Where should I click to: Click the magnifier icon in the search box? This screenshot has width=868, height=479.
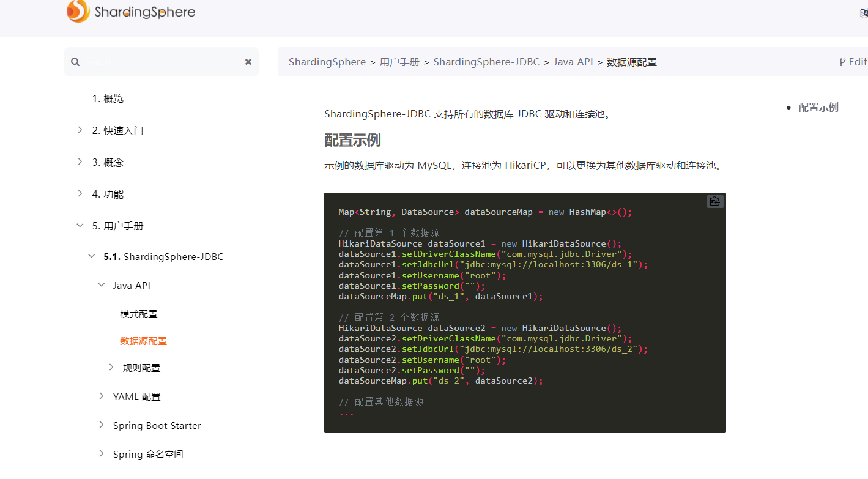[75, 61]
